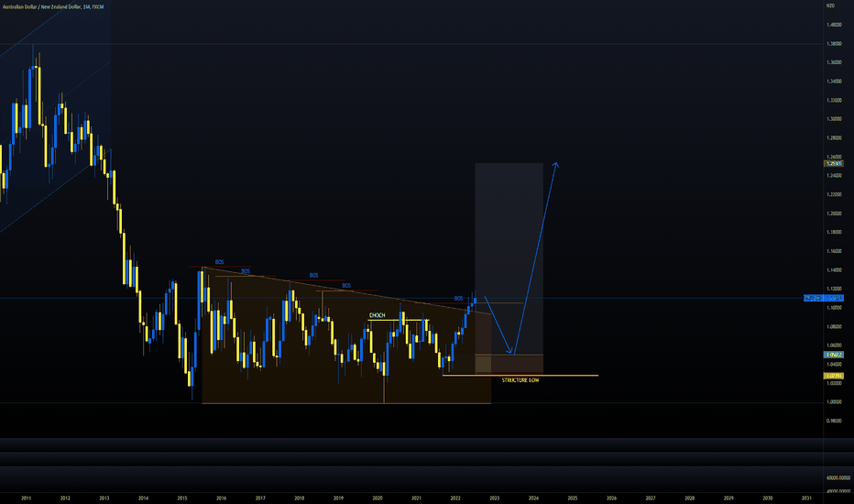Click the 1.36000 price axis label
854x504 pixels.
[x=834, y=62]
